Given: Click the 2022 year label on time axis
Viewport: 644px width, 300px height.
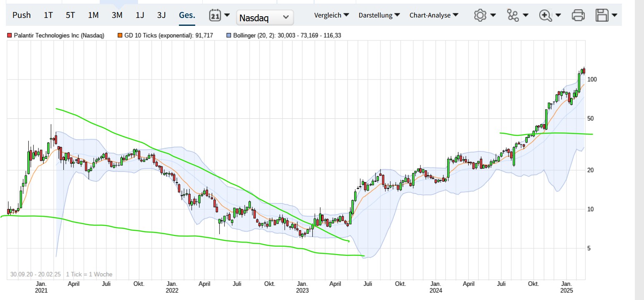Looking at the screenshot, I should pos(172,290).
